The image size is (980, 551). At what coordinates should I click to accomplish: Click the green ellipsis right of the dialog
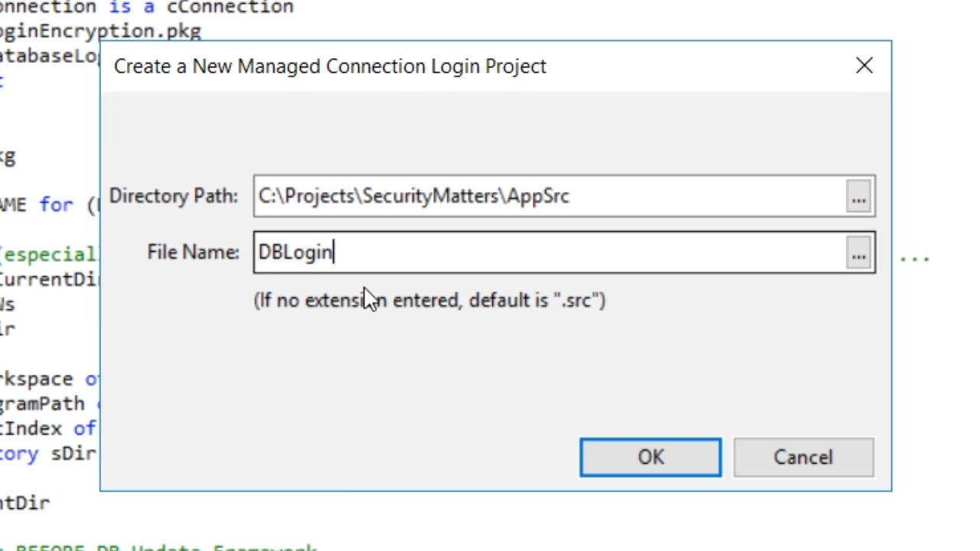914,257
